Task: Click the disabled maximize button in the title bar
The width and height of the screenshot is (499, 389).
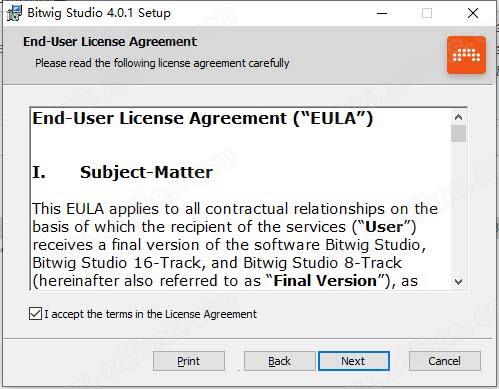Action: tap(427, 13)
